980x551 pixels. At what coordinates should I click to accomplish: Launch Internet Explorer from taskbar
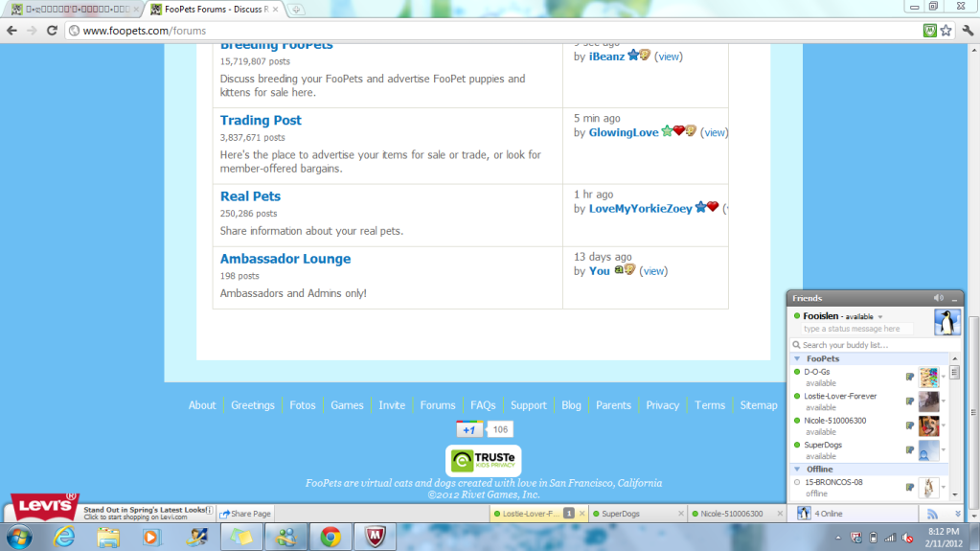[x=64, y=538]
